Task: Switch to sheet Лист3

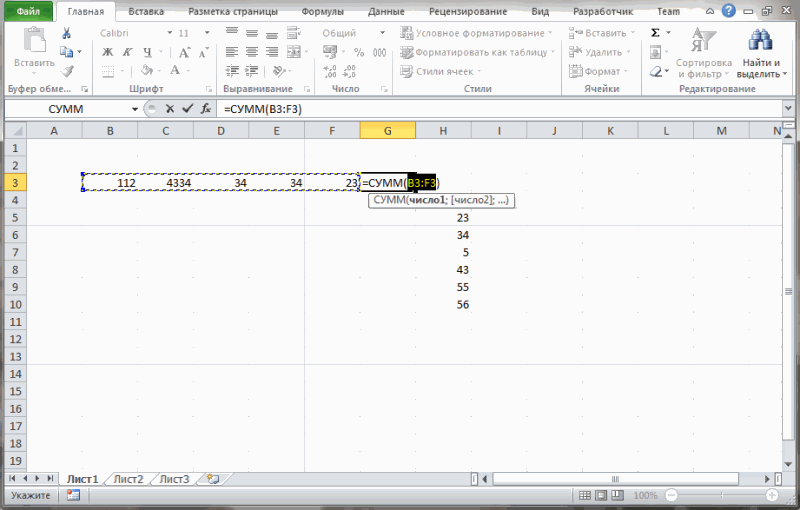Action: 174,479
